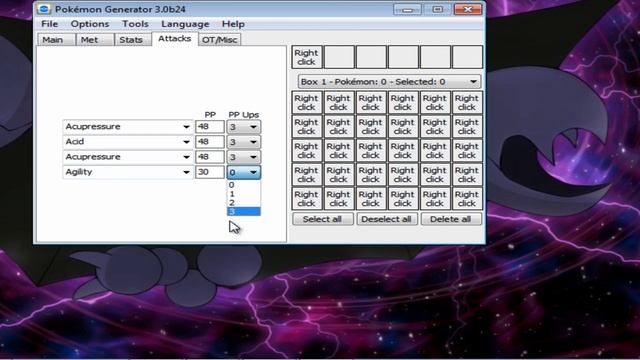640x360 pixels.
Task: Choose 0 in the PP Ups list
Action: click(x=244, y=185)
